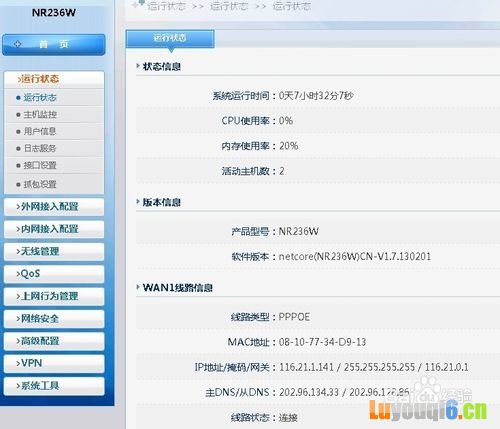500x429 pixels.
Task: Click the 状态信息 section arrow icon
Action: tap(138, 66)
